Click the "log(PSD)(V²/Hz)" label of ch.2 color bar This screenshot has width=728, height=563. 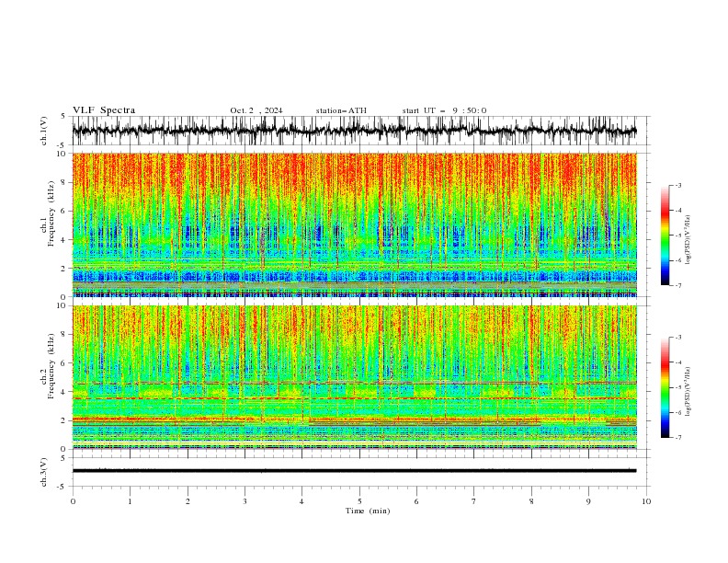(x=688, y=392)
